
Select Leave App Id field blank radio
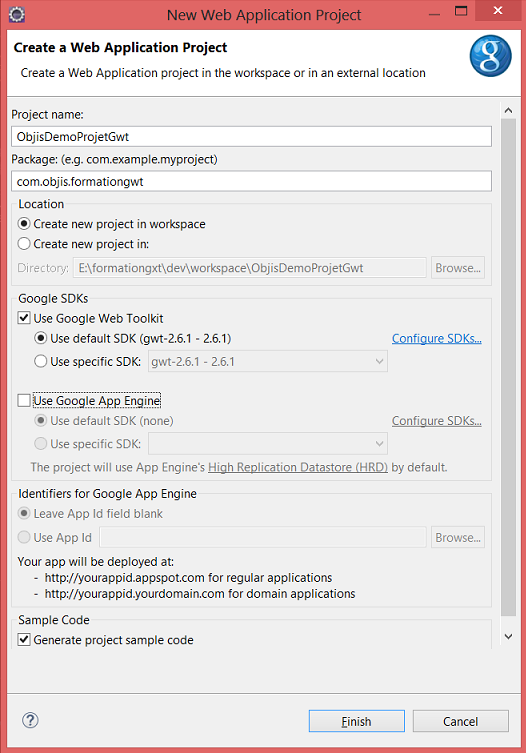pyautogui.click(x=24, y=514)
